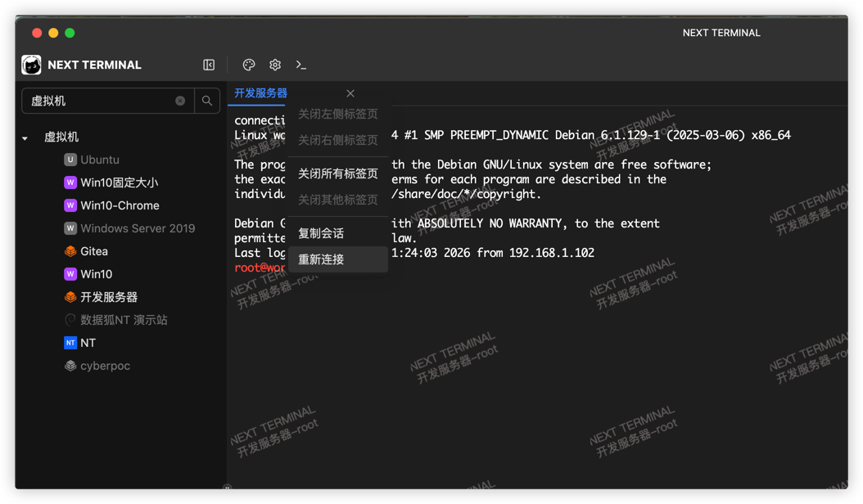Click the cyberpoc gray stack icon
Screen dimensions: 863x504
[70, 366]
